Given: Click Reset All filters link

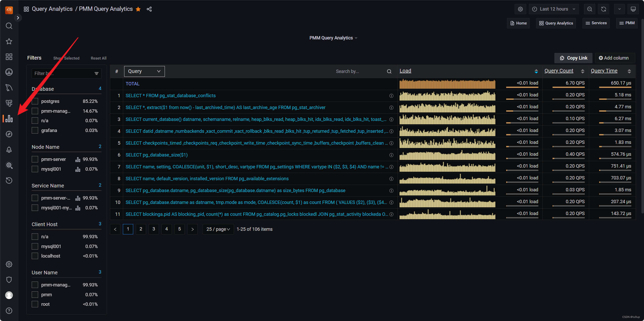Looking at the screenshot, I should point(98,58).
